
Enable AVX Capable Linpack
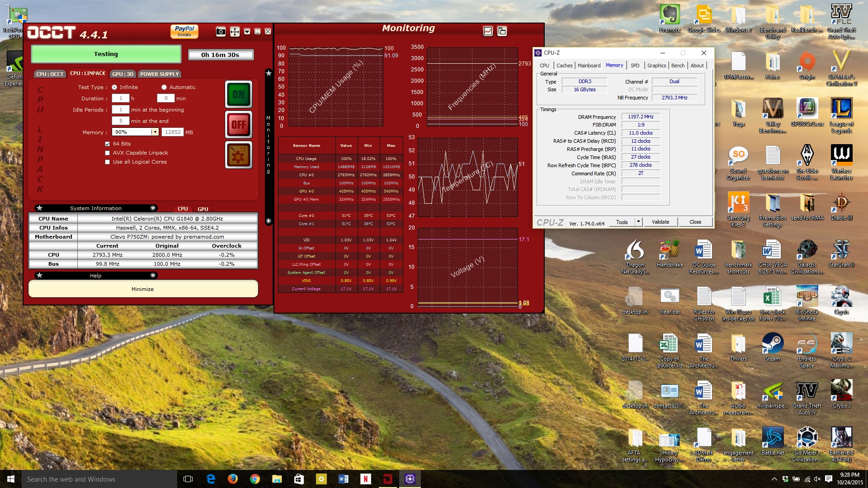(107, 153)
